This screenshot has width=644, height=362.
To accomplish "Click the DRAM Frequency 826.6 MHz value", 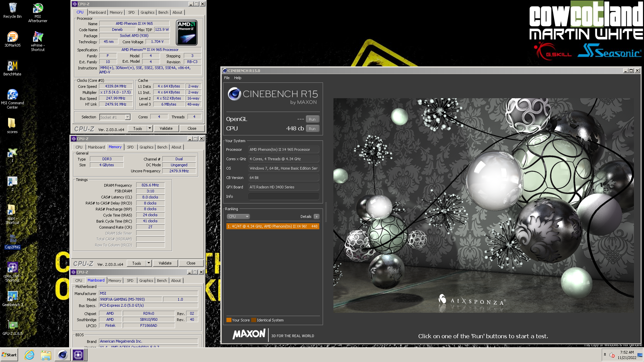I will (150, 185).
